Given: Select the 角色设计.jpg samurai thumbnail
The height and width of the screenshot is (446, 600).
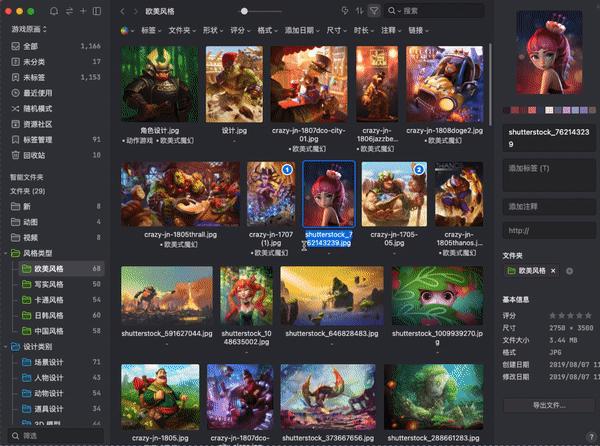Looking at the screenshot, I should pos(160,84).
